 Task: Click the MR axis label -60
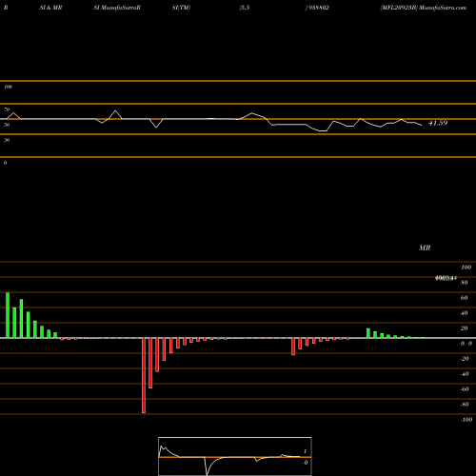point(465,389)
